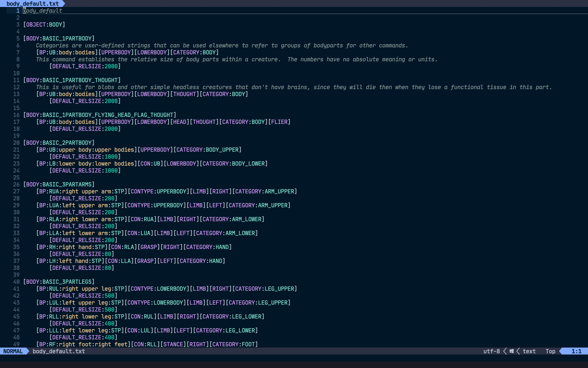Click the text filetype indicator

coord(529,351)
